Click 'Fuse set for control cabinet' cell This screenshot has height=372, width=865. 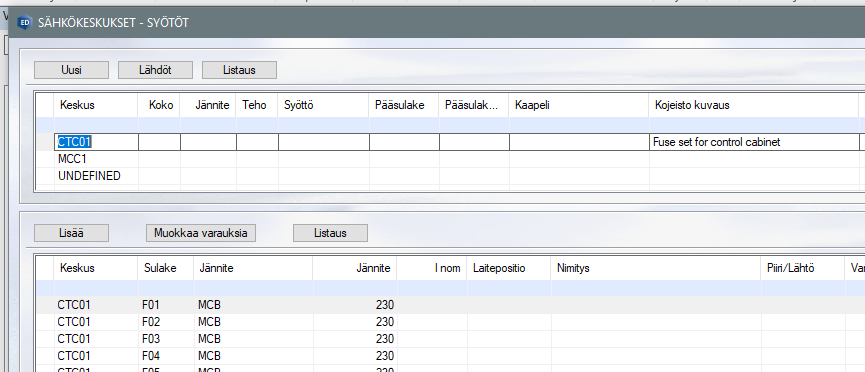[x=754, y=142]
